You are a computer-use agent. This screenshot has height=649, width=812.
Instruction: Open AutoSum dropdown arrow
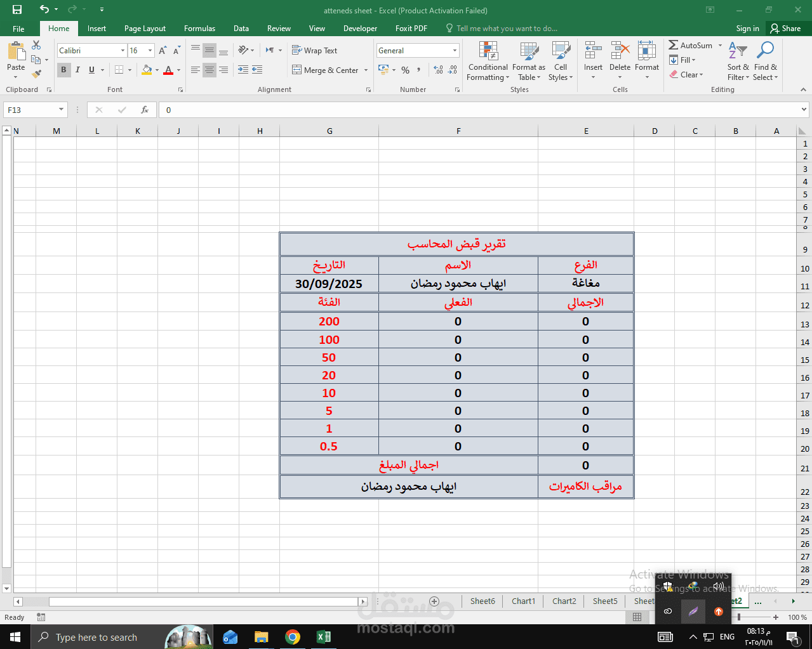pos(720,46)
